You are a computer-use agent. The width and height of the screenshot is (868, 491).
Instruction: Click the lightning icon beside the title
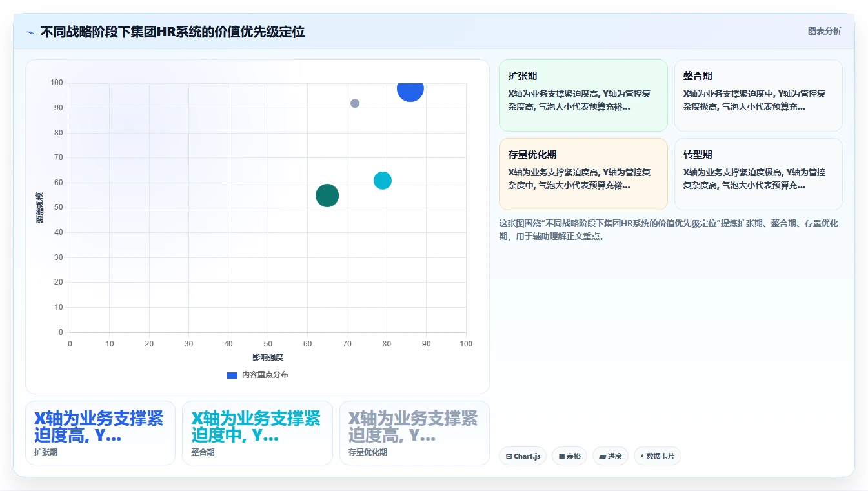click(30, 32)
